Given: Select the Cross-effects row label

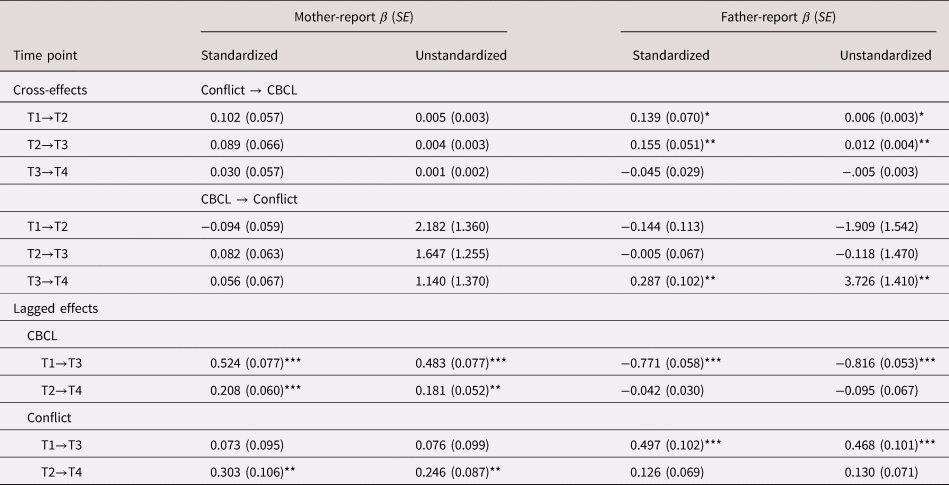Looking at the screenshot, I should pyautogui.click(x=50, y=89).
